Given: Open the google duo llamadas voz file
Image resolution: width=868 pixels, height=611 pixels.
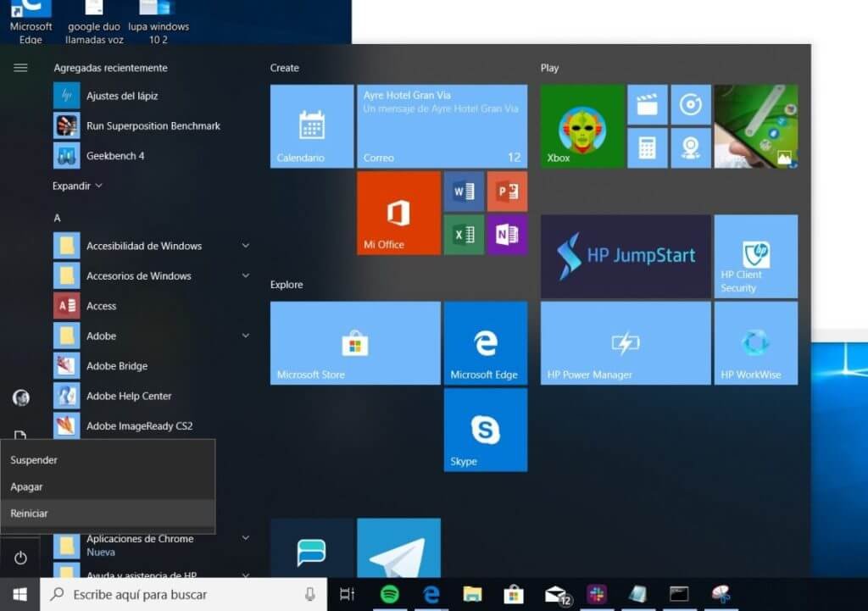Looking at the screenshot, I should coord(94,22).
